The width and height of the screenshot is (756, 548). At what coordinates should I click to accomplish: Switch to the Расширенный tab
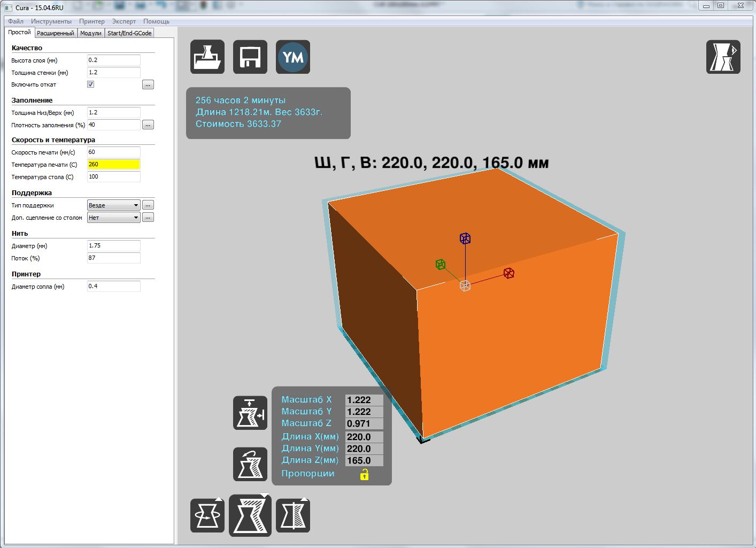tap(56, 33)
